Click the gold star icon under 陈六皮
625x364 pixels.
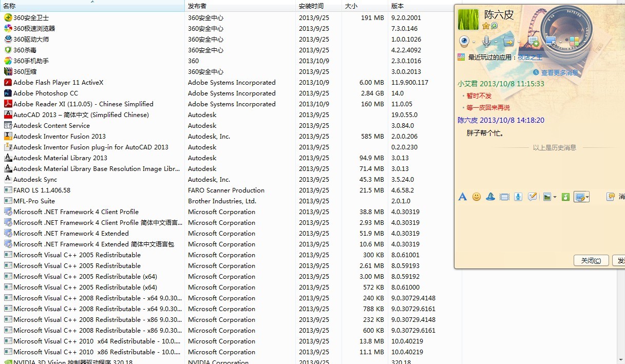[x=486, y=26]
